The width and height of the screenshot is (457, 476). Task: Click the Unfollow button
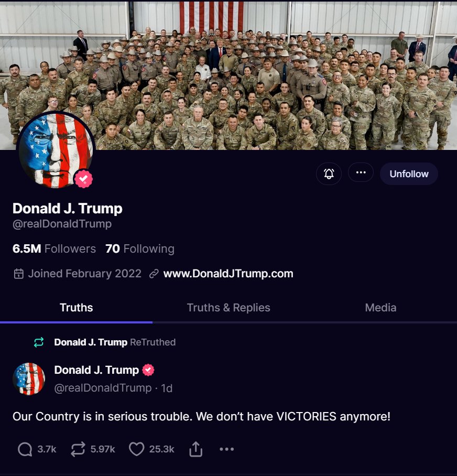pyautogui.click(x=409, y=174)
